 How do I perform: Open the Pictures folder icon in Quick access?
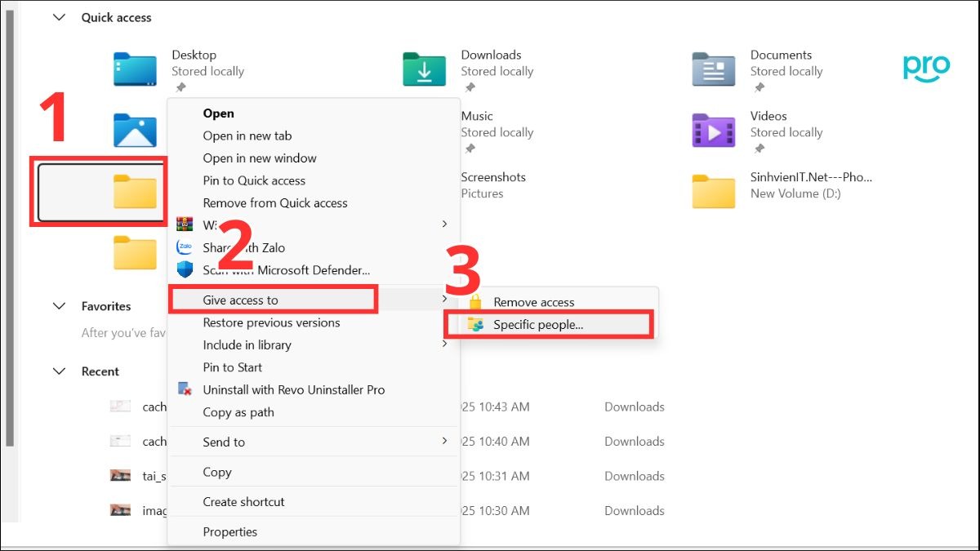tap(135, 131)
